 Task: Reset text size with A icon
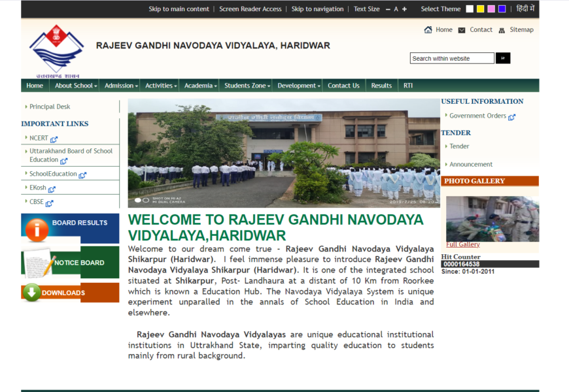click(x=396, y=9)
